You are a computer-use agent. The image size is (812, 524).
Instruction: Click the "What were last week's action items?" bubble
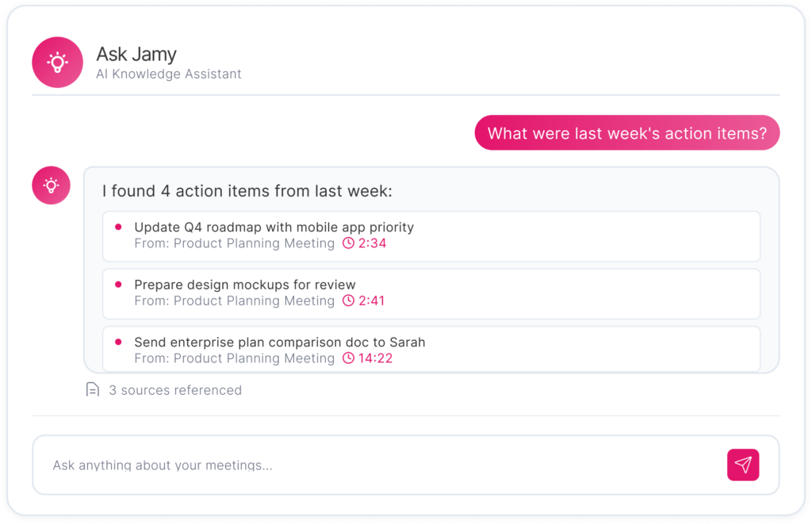point(626,133)
